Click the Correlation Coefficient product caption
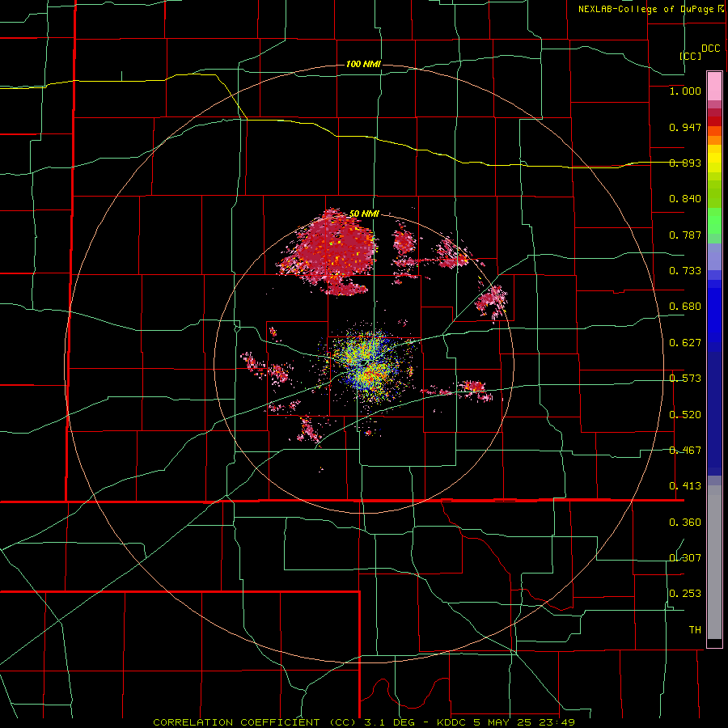Screen dimensions: 728x728 coord(364,722)
